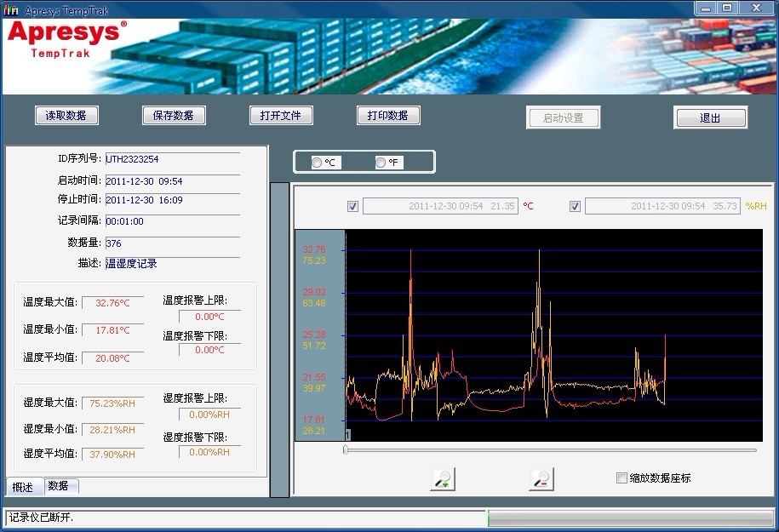Click the 退出 exit button
The height and width of the screenshot is (532, 779).
pyautogui.click(x=710, y=118)
